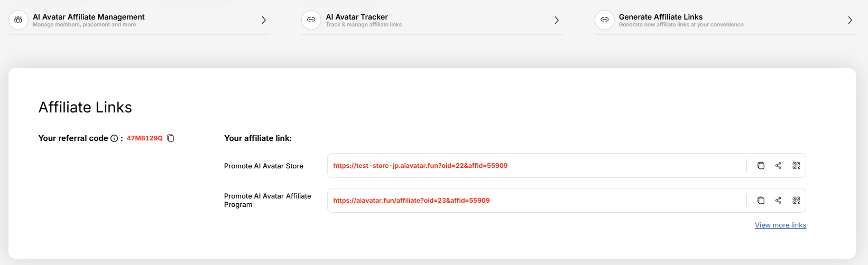Open the aiavatar.fun/affiliate URL link
868x265 pixels.
pyautogui.click(x=411, y=201)
